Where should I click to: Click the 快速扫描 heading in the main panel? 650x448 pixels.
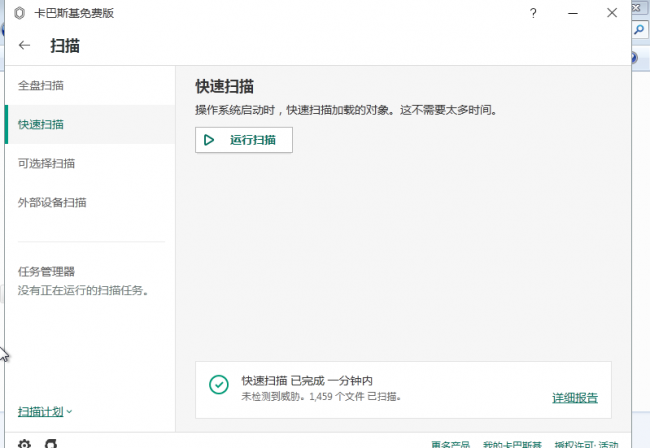(x=224, y=87)
